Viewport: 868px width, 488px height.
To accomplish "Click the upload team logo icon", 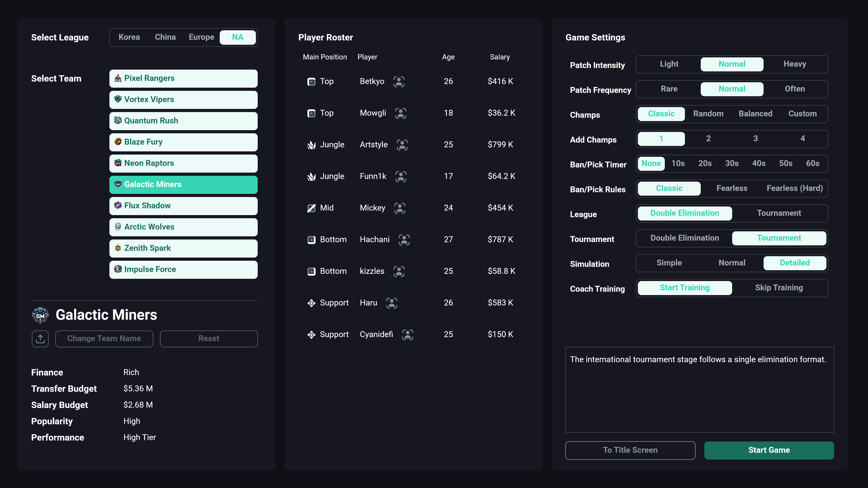I will (x=40, y=338).
